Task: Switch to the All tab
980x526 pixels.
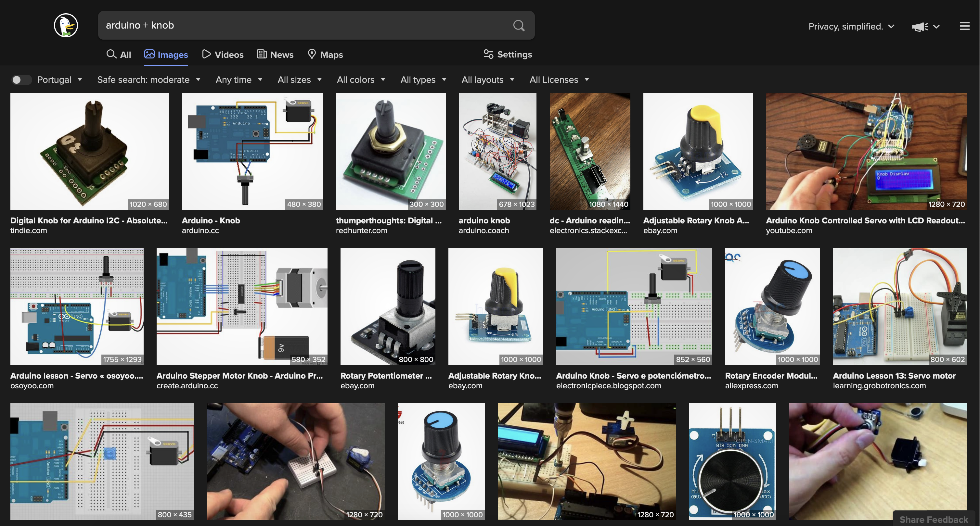Action: [x=119, y=54]
